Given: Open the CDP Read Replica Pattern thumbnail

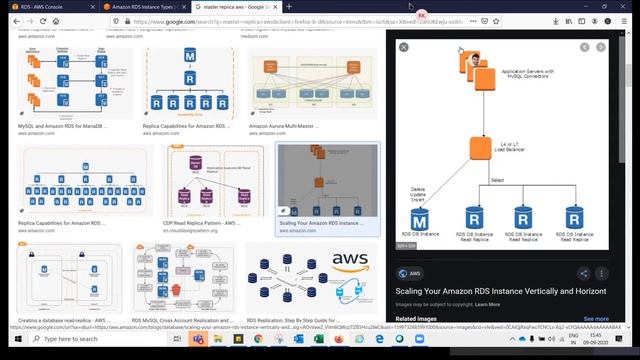Looking at the screenshot, I should tap(215, 181).
